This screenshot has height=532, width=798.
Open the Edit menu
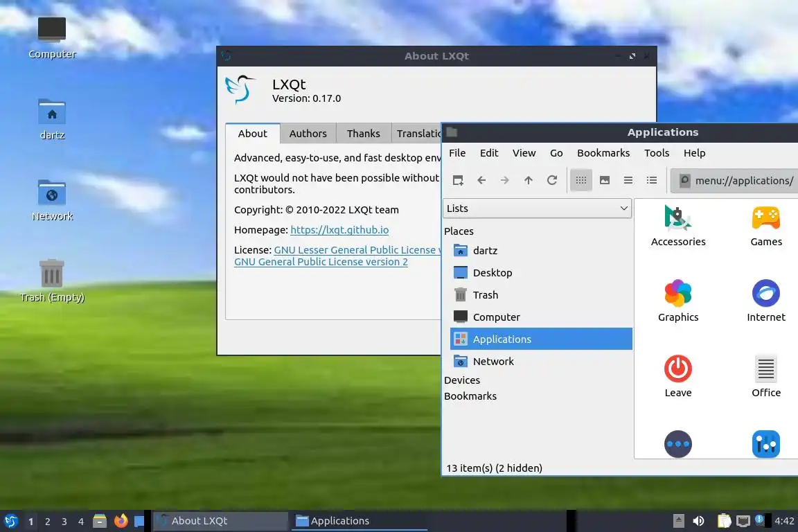tap(488, 152)
